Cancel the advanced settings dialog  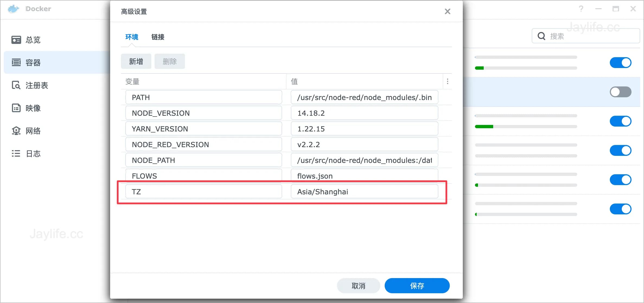(359, 285)
